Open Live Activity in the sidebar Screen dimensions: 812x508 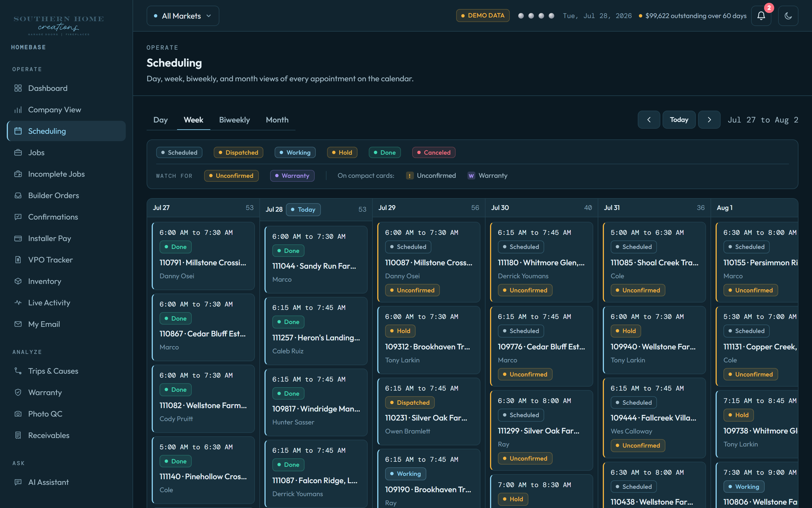pos(67,303)
